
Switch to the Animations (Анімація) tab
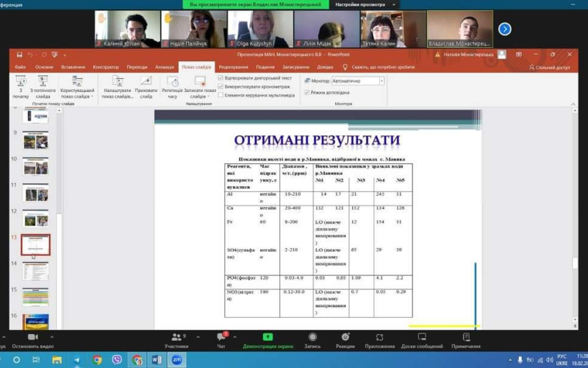point(164,67)
